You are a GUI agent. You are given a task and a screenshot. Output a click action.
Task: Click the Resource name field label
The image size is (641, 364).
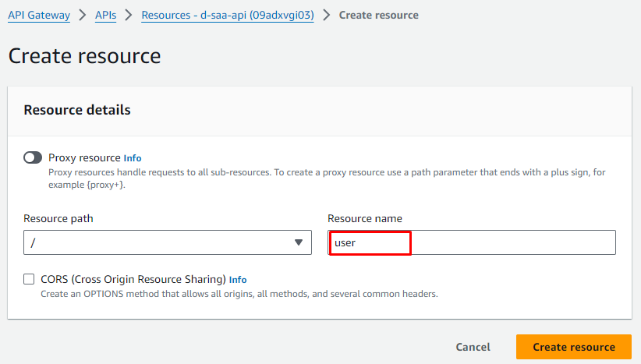(x=364, y=219)
